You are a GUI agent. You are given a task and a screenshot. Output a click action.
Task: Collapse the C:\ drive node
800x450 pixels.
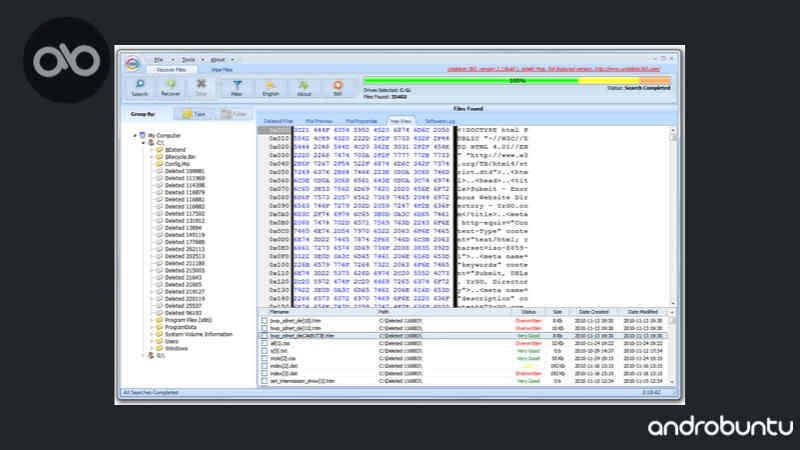click(143, 142)
